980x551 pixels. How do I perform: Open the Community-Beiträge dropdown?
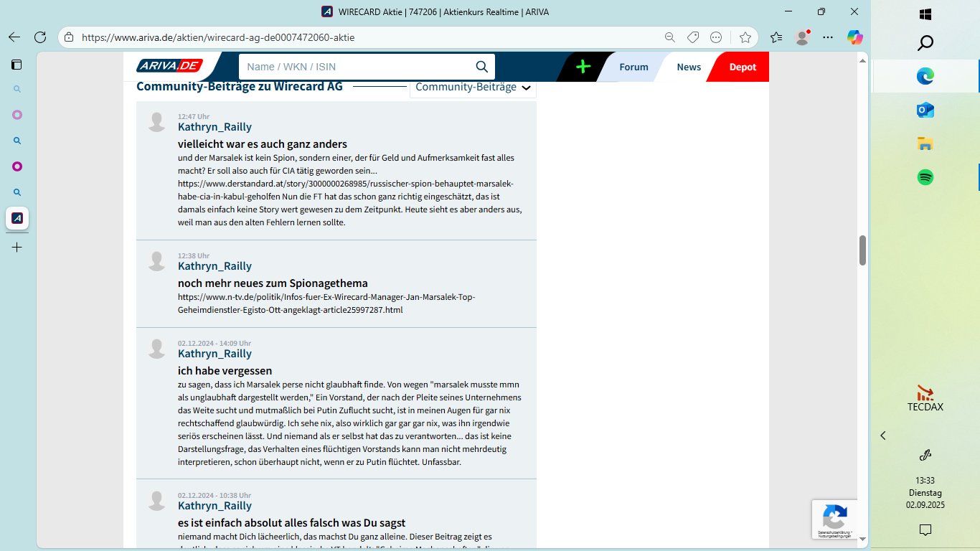click(472, 88)
